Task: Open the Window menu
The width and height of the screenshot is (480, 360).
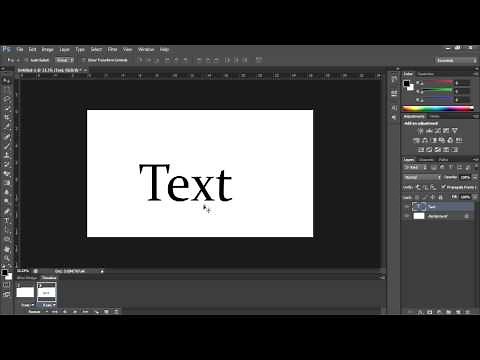Action: click(x=146, y=50)
